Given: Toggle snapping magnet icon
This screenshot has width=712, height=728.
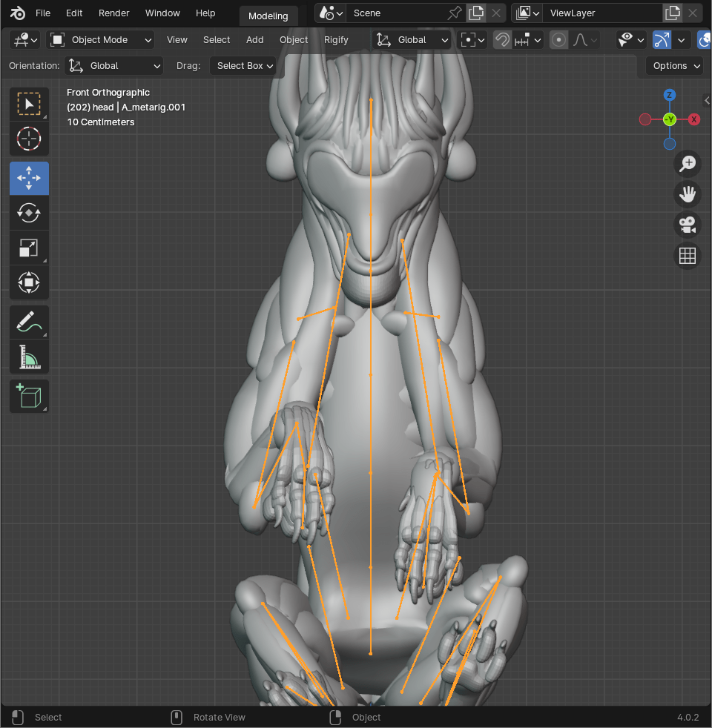Looking at the screenshot, I should (x=502, y=40).
